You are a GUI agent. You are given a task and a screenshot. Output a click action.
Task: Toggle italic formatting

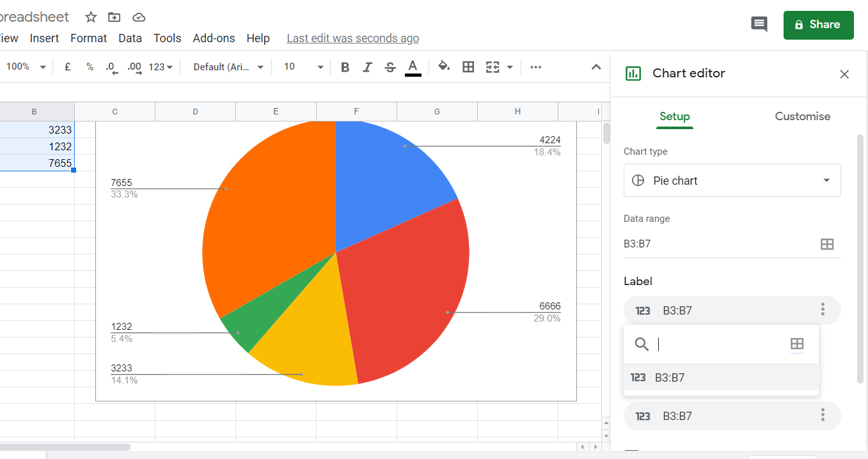[367, 66]
